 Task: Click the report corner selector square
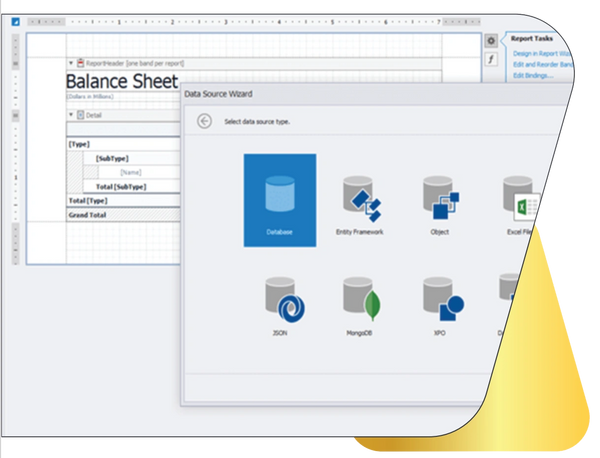[x=15, y=19]
